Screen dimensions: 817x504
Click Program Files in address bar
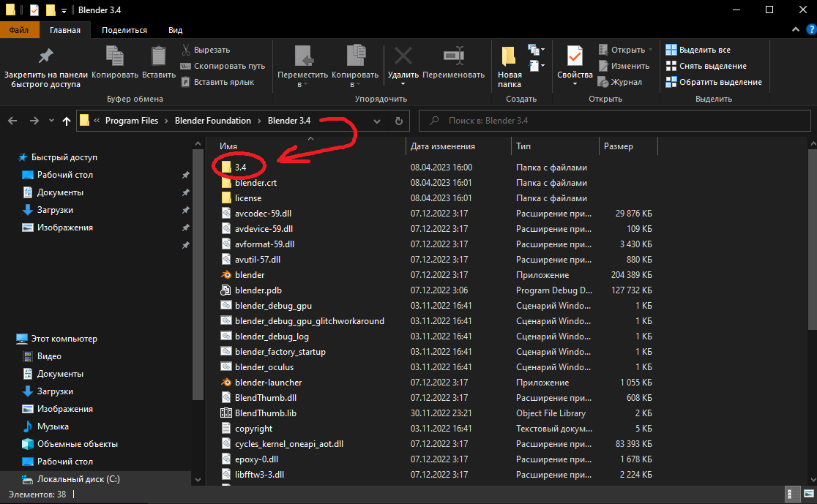tap(131, 121)
